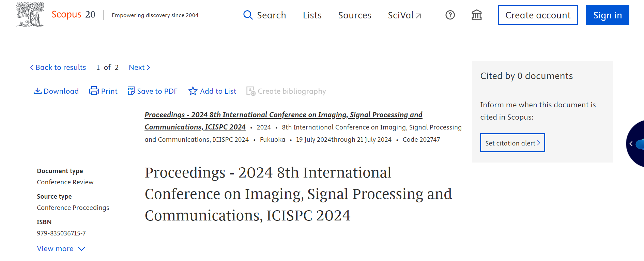Click the Sign in button
Screen dimensions: 644x261
point(608,15)
